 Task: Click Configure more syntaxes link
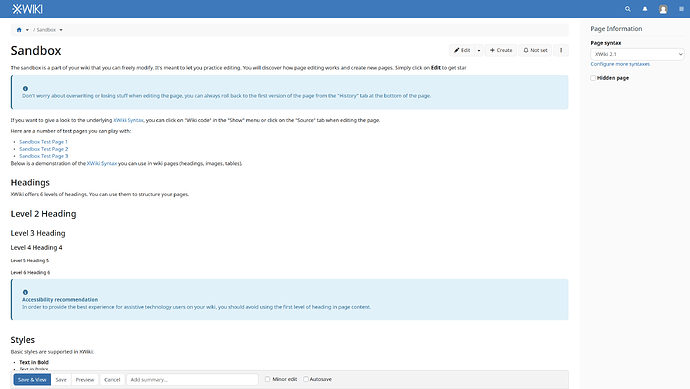point(620,64)
